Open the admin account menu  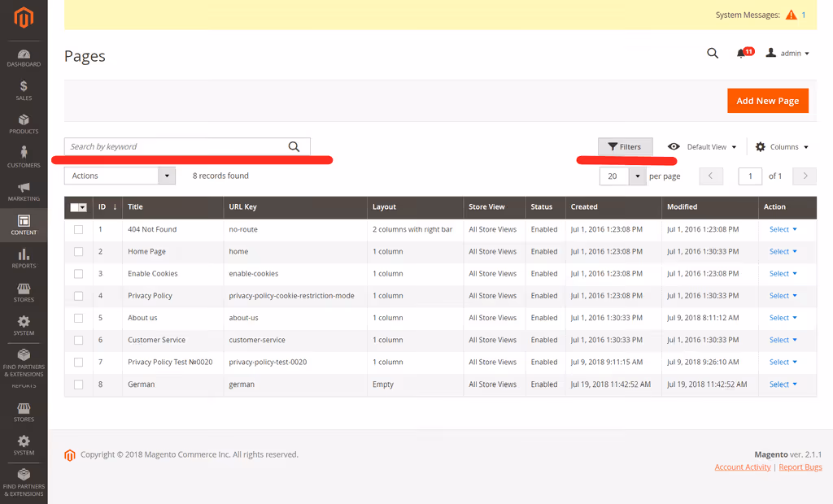point(787,53)
